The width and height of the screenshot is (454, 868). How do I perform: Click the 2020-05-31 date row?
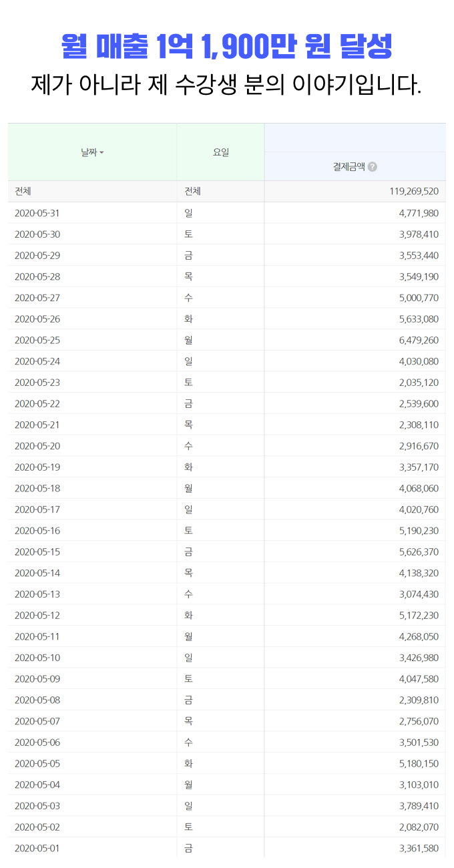click(x=227, y=213)
